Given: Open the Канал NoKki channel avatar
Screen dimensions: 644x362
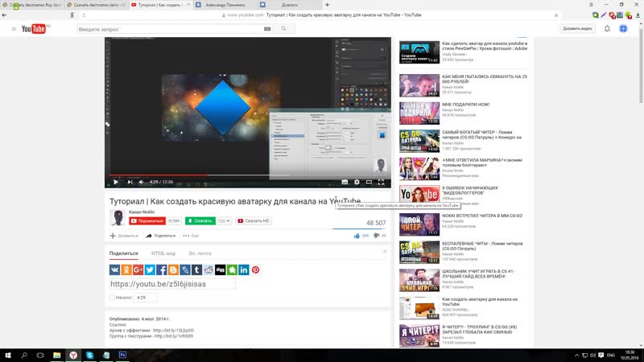Looking at the screenshot, I should pos(118,217).
